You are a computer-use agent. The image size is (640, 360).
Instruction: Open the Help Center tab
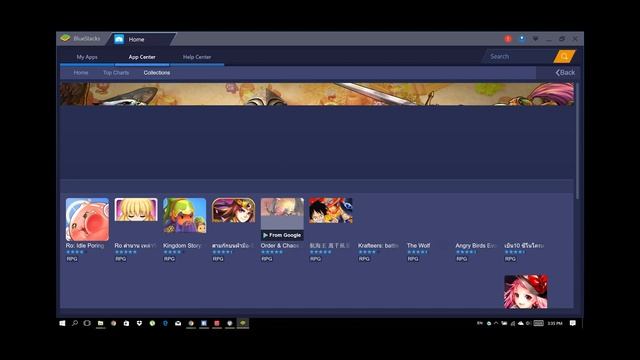coord(197,57)
